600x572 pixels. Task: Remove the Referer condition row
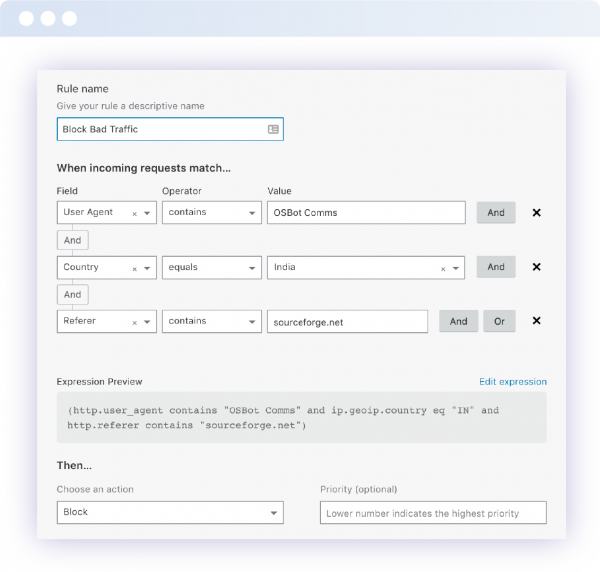(x=536, y=321)
